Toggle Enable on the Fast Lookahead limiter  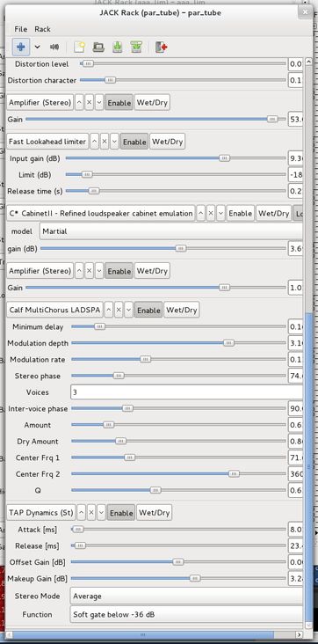(x=134, y=142)
